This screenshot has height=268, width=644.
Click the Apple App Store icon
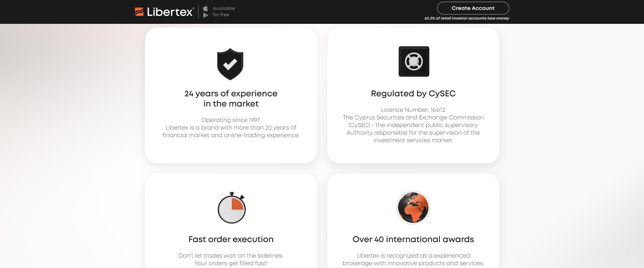(x=206, y=8)
